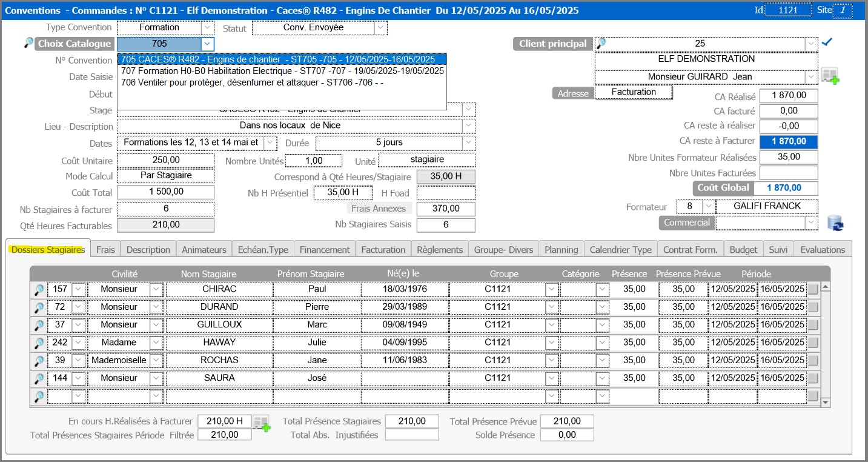Click the magnifier icon beside Choix Catalogue
The height and width of the screenshot is (462, 868).
[28, 43]
